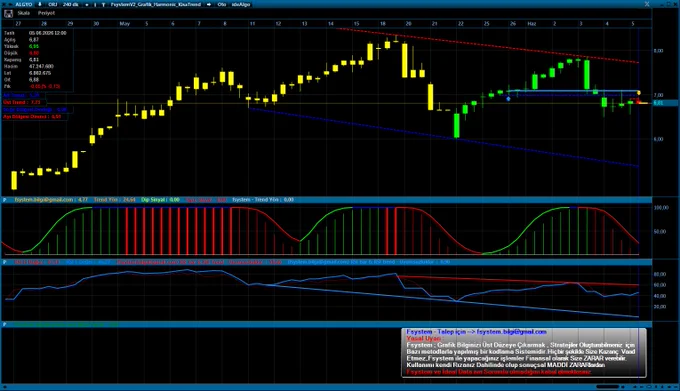Click the T text tool icon in the title bar
This screenshot has height=391, width=680.
coord(103,4)
